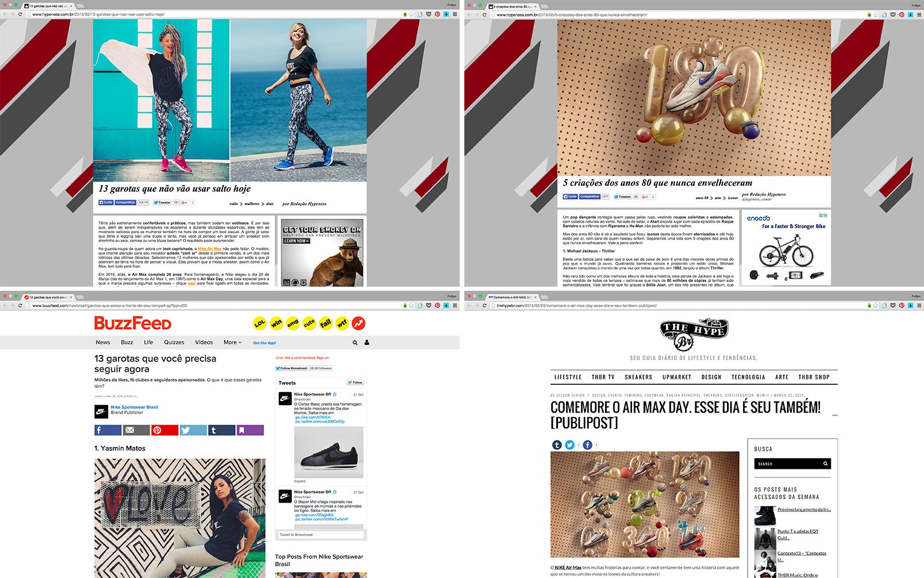This screenshot has height=578, width=924.
Task: Reload the 5 criações Hypeness window
Action: pos(484,14)
